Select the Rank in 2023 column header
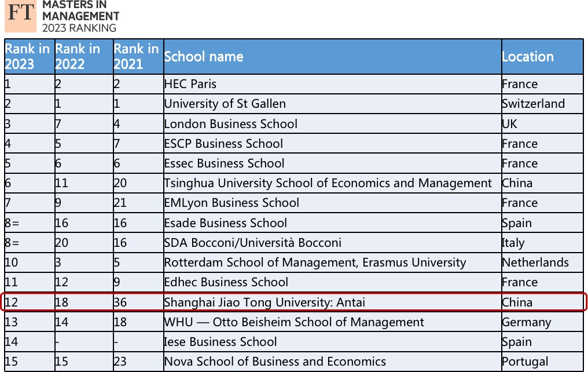The width and height of the screenshot is (588, 372). click(28, 56)
